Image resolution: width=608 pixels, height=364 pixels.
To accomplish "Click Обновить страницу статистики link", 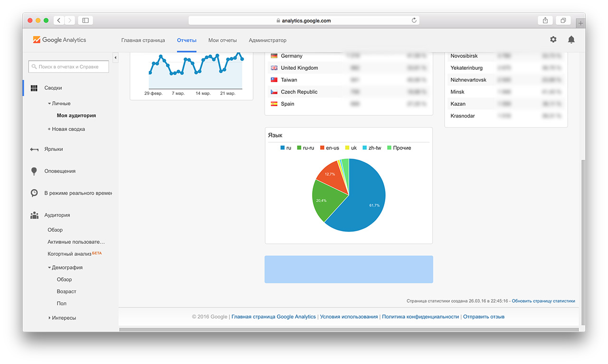I will 543,301.
